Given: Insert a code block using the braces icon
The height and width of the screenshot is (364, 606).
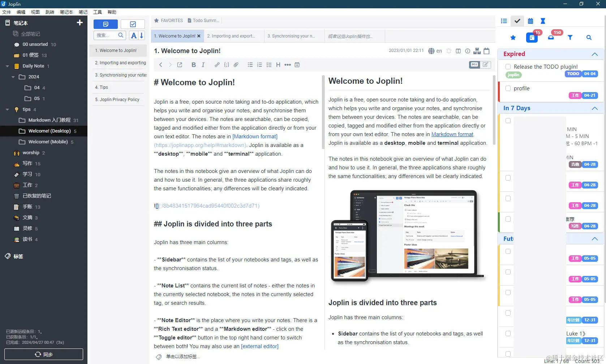Looking at the screenshot, I should 227,65.
